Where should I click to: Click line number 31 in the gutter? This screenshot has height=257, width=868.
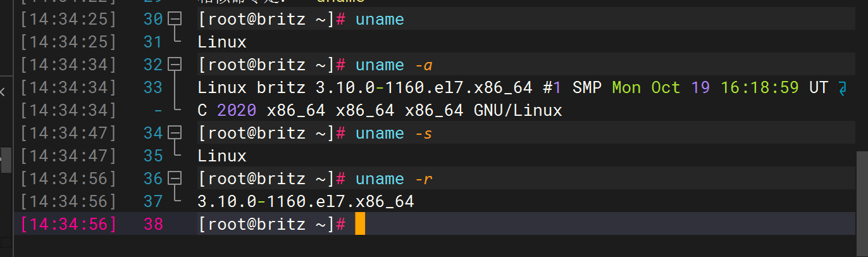point(153,42)
